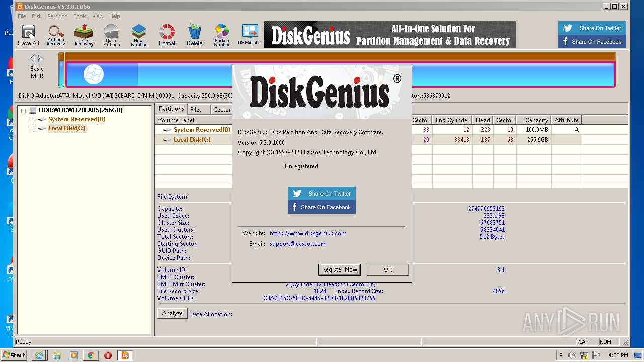The height and width of the screenshot is (362, 644).
Task: Click the Analyze button
Action: click(x=172, y=313)
